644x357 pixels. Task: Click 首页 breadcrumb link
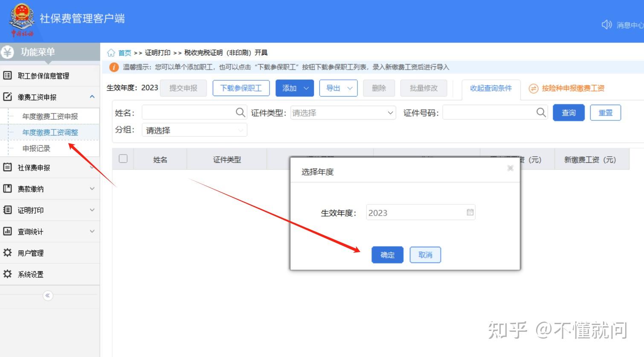tap(125, 53)
